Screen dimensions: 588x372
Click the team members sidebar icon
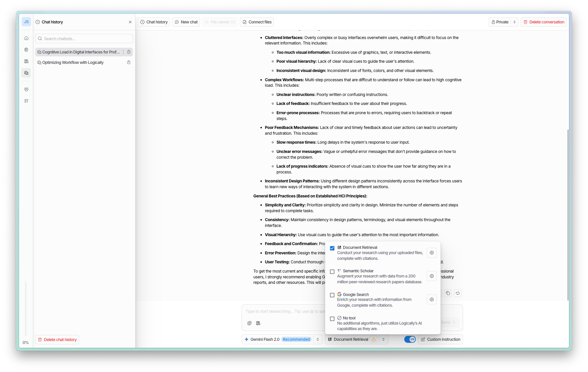(x=26, y=89)
